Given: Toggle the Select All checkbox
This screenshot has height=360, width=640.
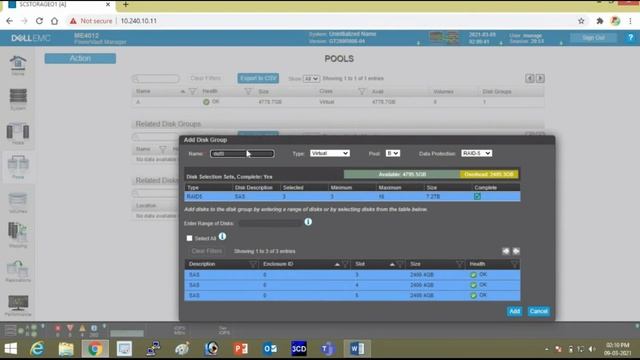Looking at the screenshot, I should [x=189, y=238].
